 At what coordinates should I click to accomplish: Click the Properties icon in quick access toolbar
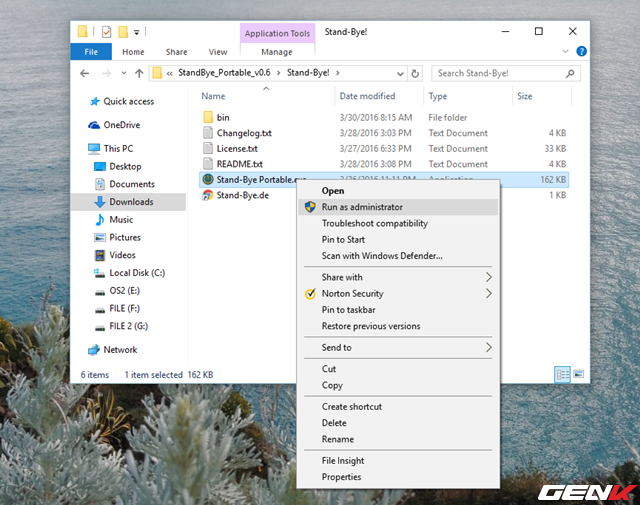coord(104,32)
